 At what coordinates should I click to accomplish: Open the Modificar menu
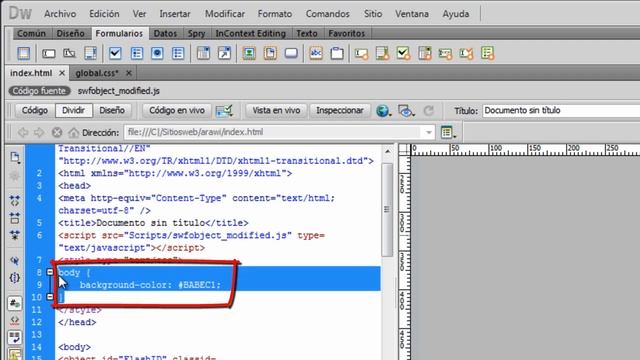click(225, 14)
